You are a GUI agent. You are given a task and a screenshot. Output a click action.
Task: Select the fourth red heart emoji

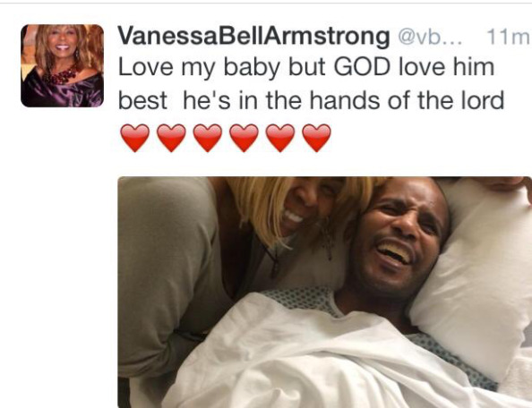point(244,138)
